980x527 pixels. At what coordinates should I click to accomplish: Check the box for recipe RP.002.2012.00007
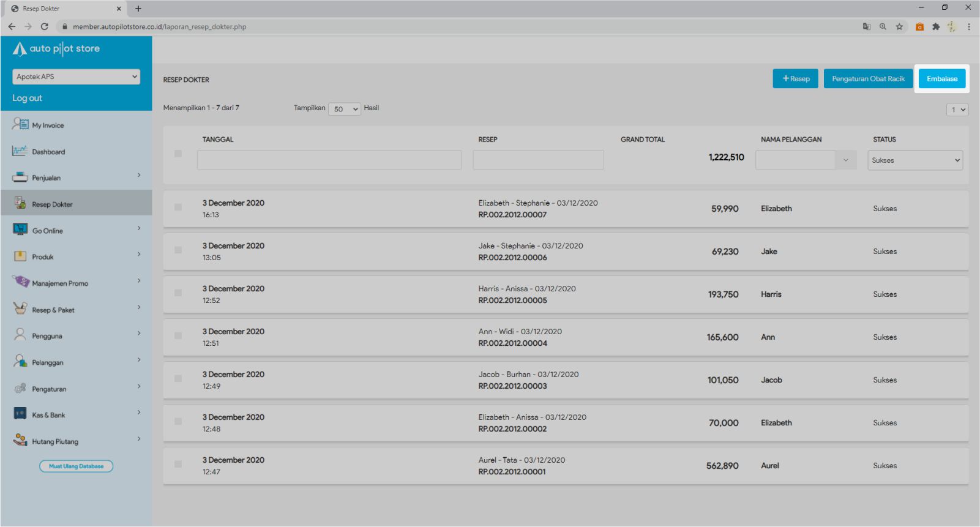178,207
